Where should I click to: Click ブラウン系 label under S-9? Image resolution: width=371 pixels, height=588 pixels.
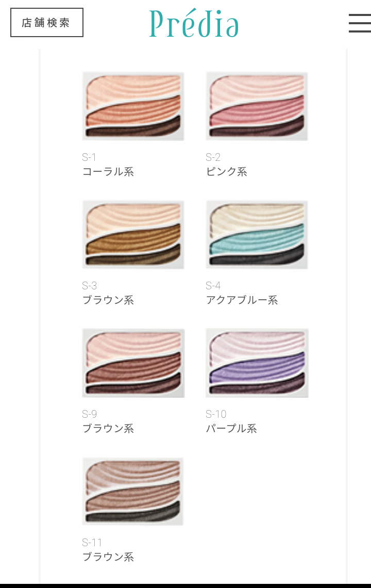coord(108,428)
